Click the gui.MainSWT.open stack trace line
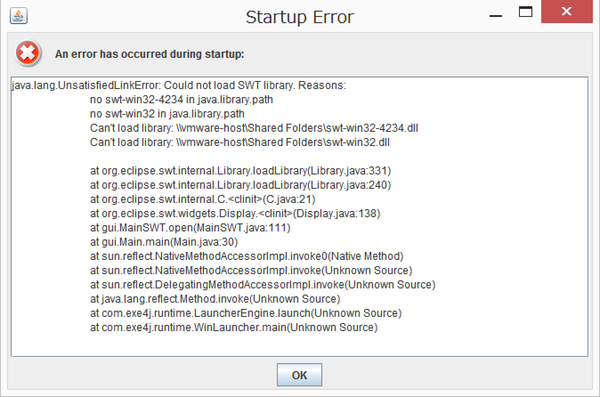The height and width of the screenshot is (397, 600). [x=190, y=228]
